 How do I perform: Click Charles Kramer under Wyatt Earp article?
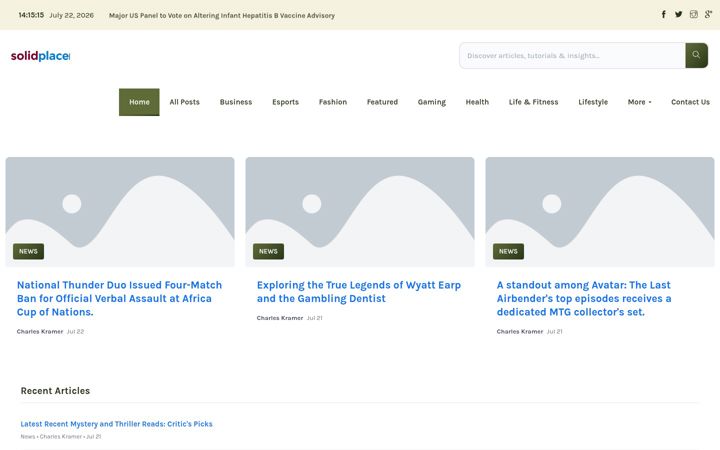point(280,318)
